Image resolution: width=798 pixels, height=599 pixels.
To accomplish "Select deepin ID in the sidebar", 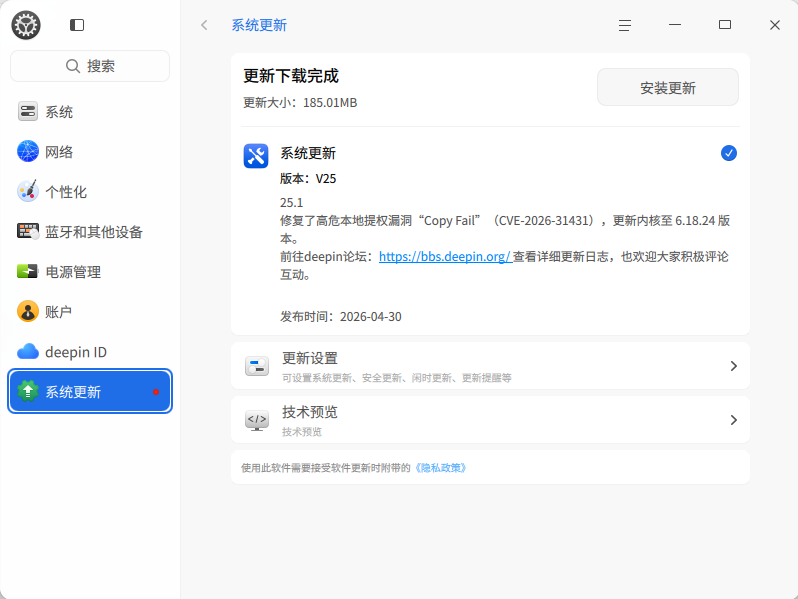I will tap(90, 352).
